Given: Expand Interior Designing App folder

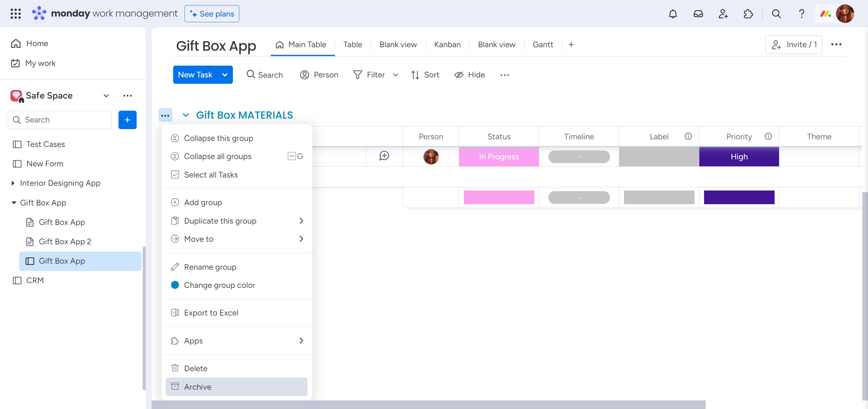Looking at the screenshot, I should [x=13, y=183].
